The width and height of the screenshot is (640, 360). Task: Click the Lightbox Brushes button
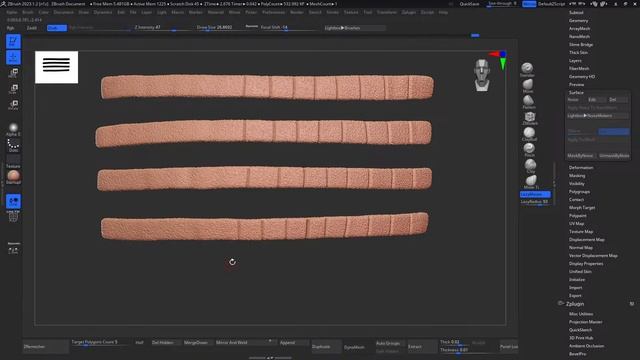[354, 28]
